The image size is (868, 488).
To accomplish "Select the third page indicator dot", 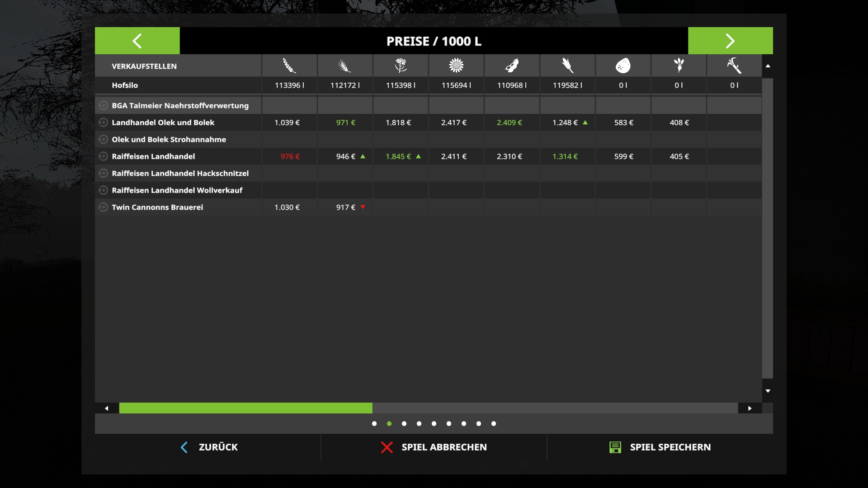I will point(404,424).
